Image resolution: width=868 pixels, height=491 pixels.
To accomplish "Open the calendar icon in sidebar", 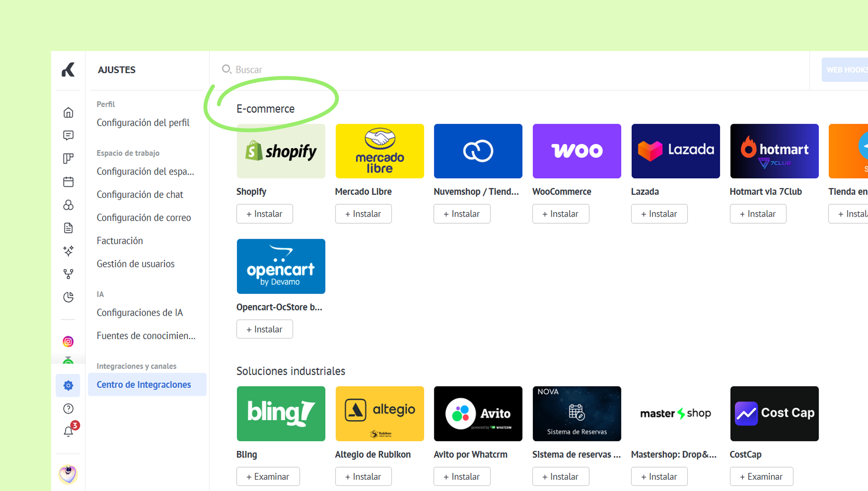I will point(68,182).
